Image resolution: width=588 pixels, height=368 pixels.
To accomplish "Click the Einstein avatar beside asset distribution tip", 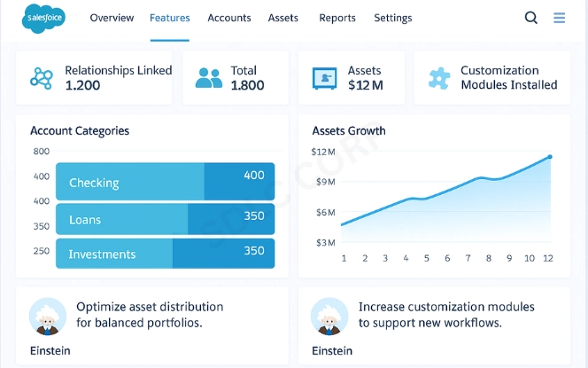I will pyautogui.click(x=45, y=316).
